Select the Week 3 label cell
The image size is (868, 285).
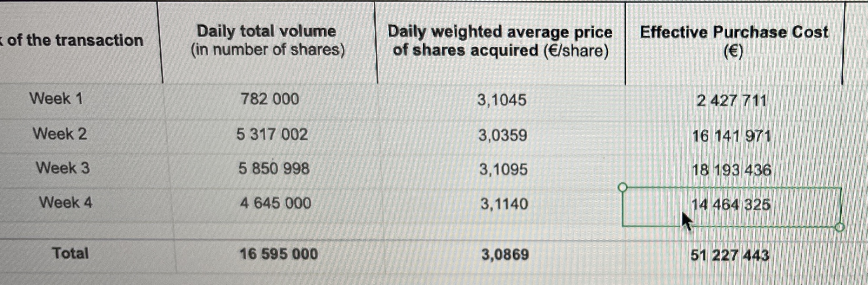point(63,168)
